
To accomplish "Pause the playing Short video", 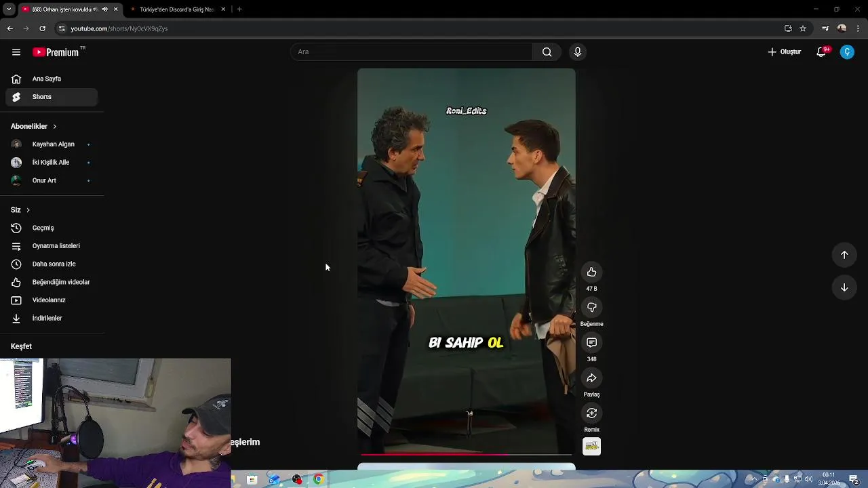I will (x=467, y=261).
